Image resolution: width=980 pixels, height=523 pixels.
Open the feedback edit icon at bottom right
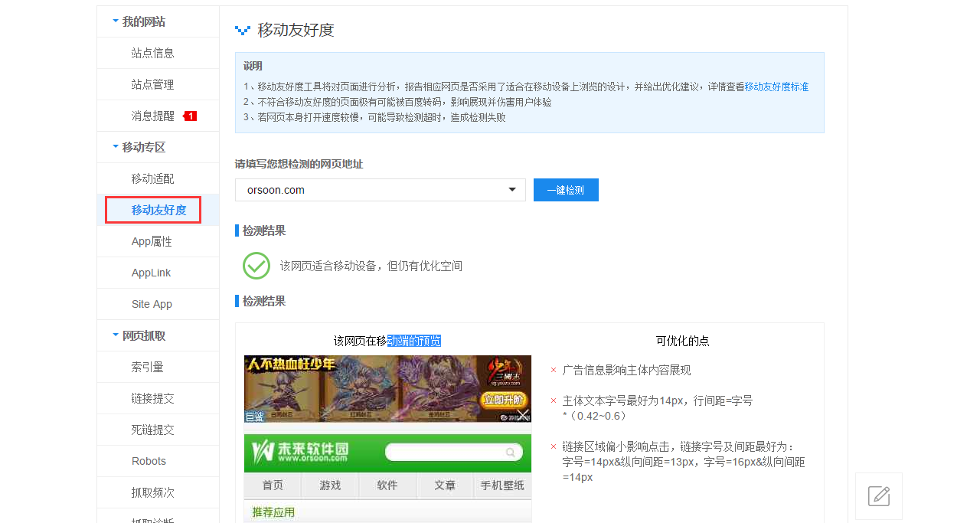[x=879, y=496]
